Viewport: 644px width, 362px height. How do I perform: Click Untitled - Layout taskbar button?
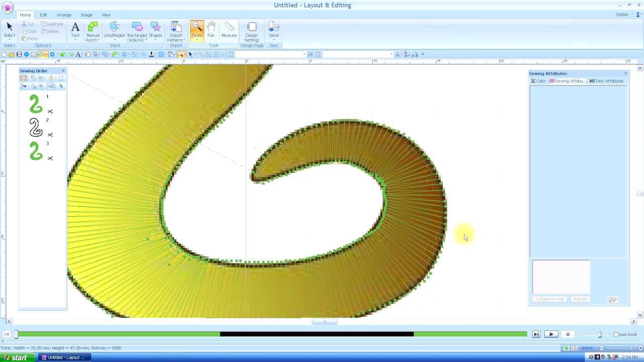64,357
